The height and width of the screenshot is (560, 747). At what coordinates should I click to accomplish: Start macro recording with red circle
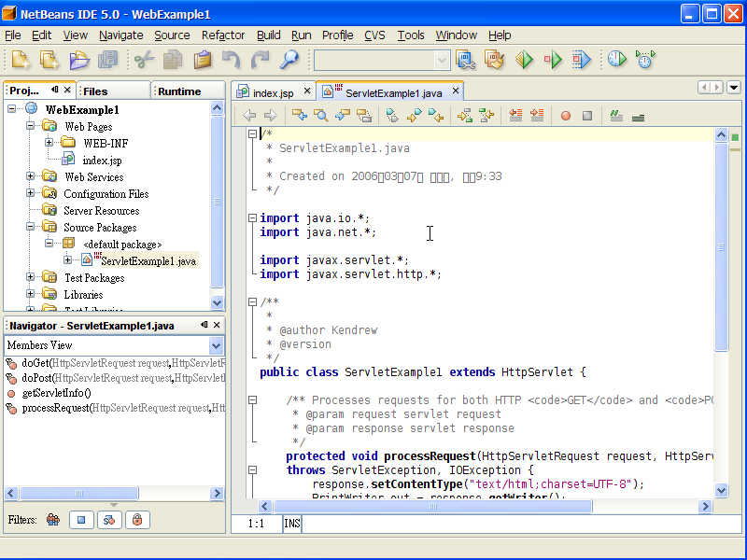tap(566, 116)
